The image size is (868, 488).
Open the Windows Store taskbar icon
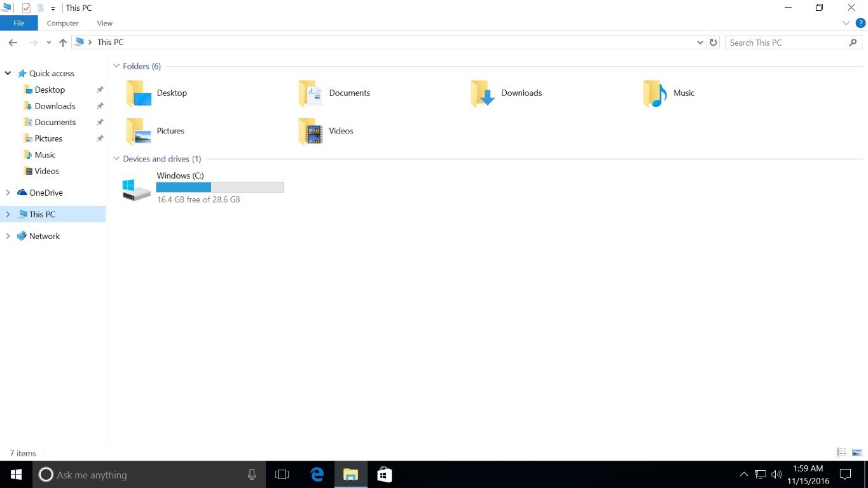click(384, 475)
